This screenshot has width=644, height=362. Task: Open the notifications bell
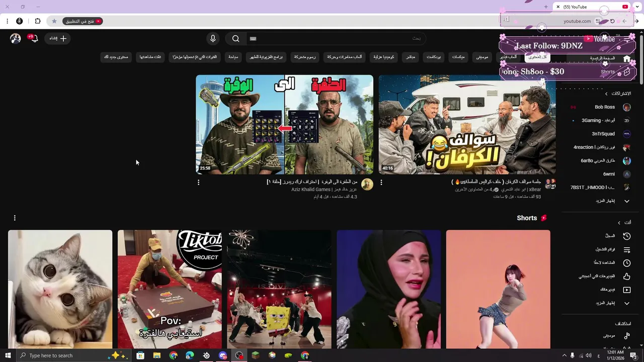pos(34,38)
